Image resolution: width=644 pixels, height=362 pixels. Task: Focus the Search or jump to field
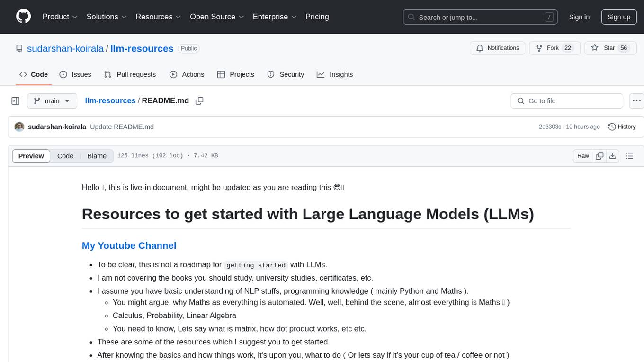481,17
